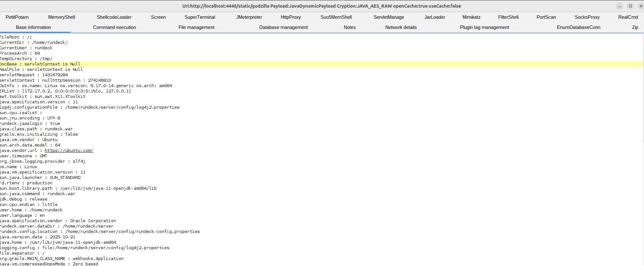Switch to SocksProxy tab
This screenshot has height=266, width=644.
(x=587, y=17)
